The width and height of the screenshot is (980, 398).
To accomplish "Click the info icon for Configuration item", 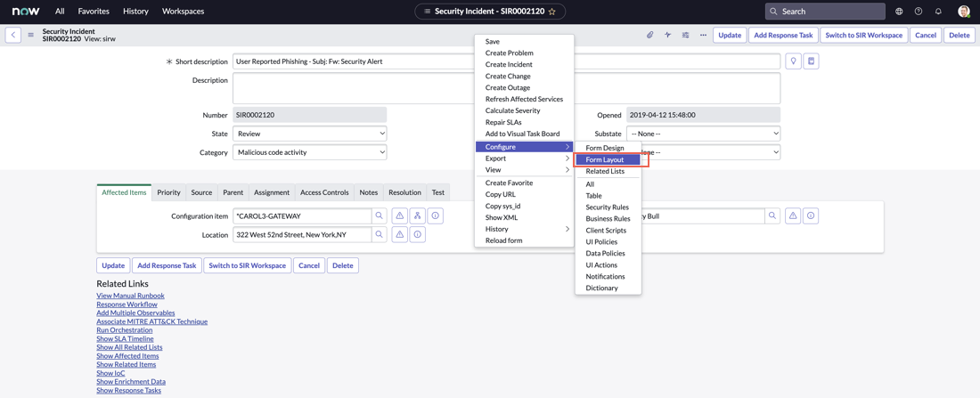I will tap(436, 215).
